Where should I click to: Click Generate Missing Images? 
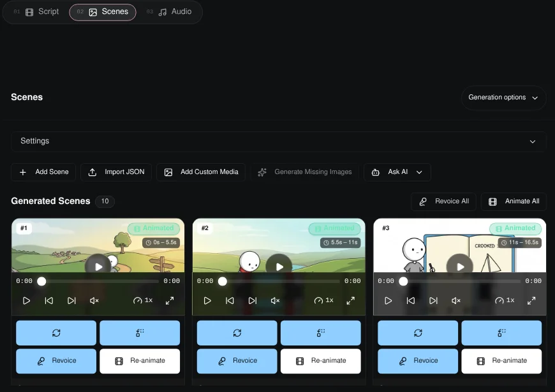[x=305, y=172]
